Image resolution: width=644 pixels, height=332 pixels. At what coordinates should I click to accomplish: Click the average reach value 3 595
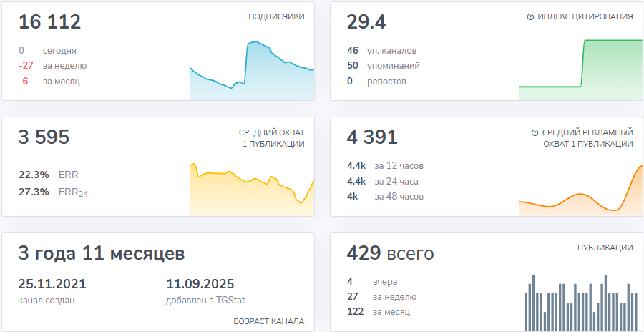click(44, 137)
